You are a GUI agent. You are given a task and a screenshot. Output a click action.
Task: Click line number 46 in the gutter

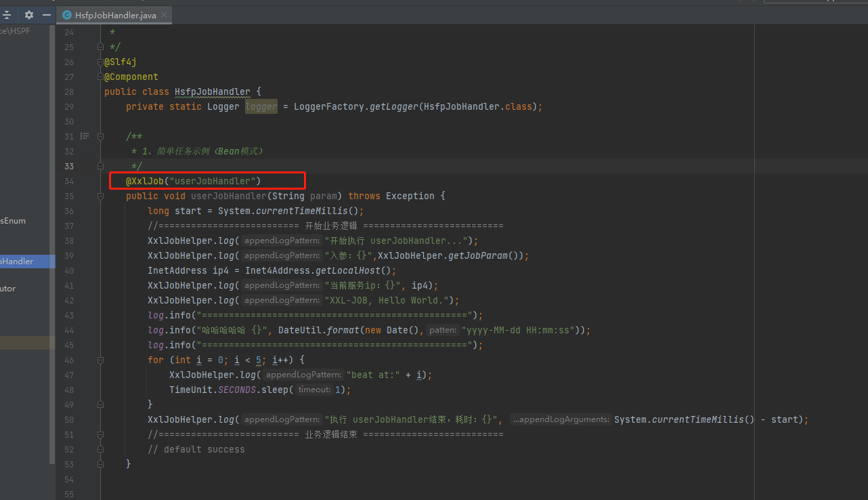coord(69,360)
